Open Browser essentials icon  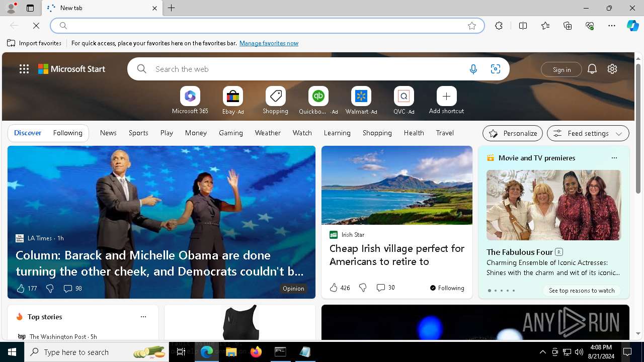590,26
